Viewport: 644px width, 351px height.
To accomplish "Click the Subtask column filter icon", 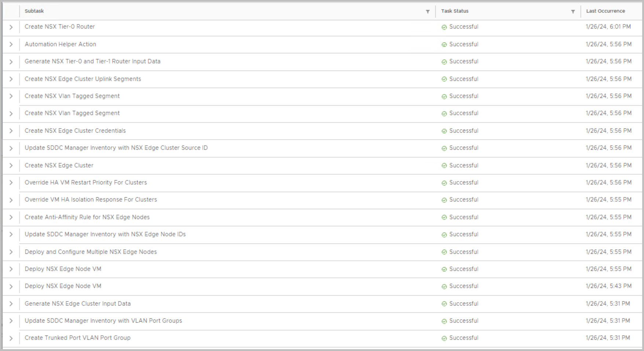I will (x=428, y=11).
